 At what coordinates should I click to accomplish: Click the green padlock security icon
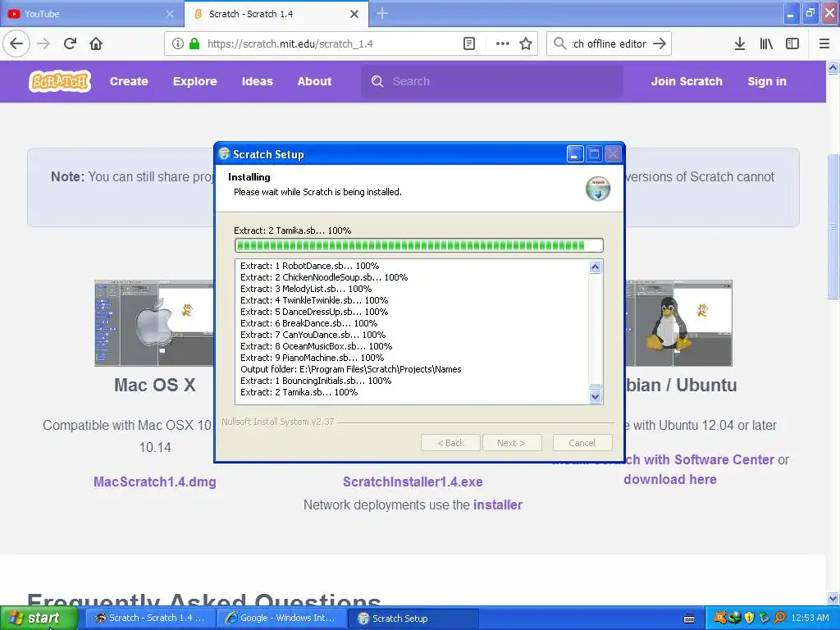194,44
